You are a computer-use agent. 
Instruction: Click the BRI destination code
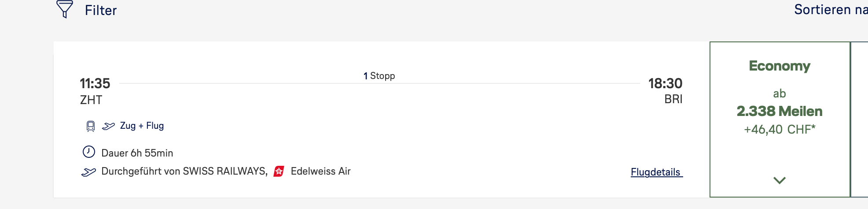tap(673, 99)
